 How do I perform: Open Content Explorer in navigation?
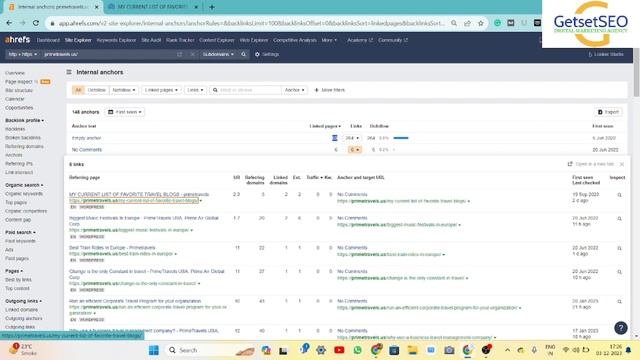(217, 40)
